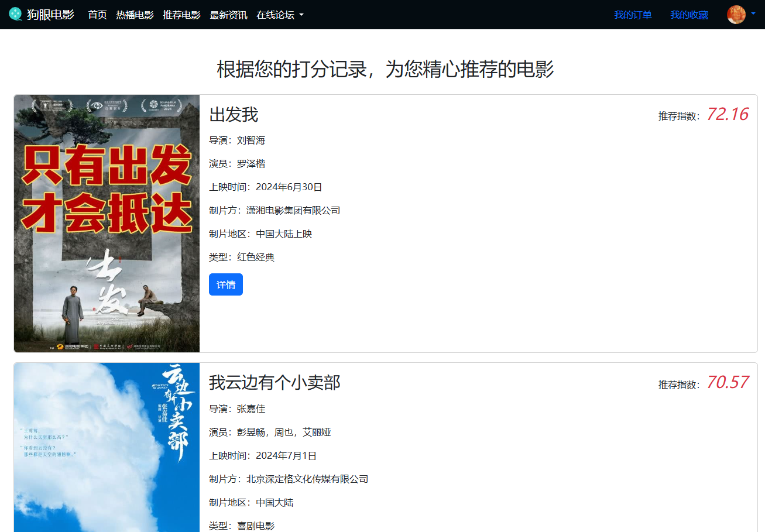Click director text 导演：刘智海

237,140
